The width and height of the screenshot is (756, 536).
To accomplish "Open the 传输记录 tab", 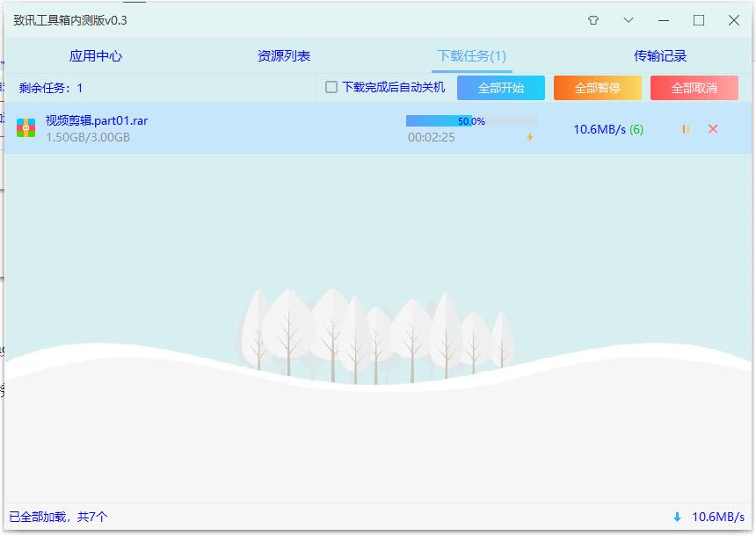I will [659, 56].
